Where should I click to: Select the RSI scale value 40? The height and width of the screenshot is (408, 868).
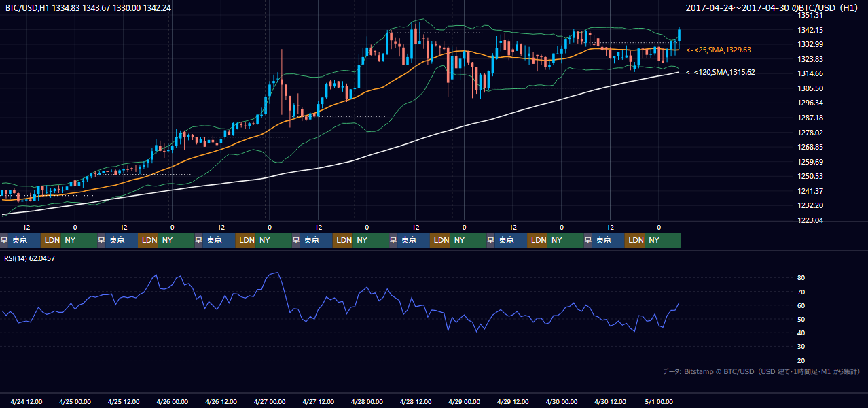pos(801,333)
